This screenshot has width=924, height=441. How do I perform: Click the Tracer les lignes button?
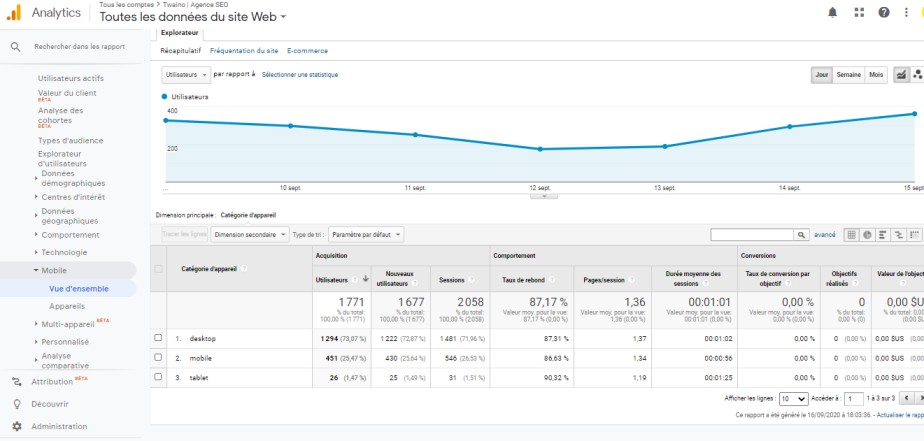coord(185,235)
